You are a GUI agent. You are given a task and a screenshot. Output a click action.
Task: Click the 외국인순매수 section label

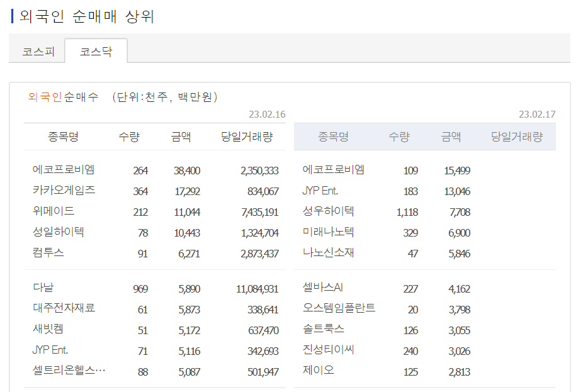[63, 97]
